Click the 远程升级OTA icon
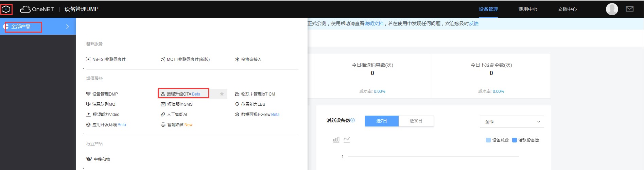Viewport: 644px width, 170px height. 163,94
